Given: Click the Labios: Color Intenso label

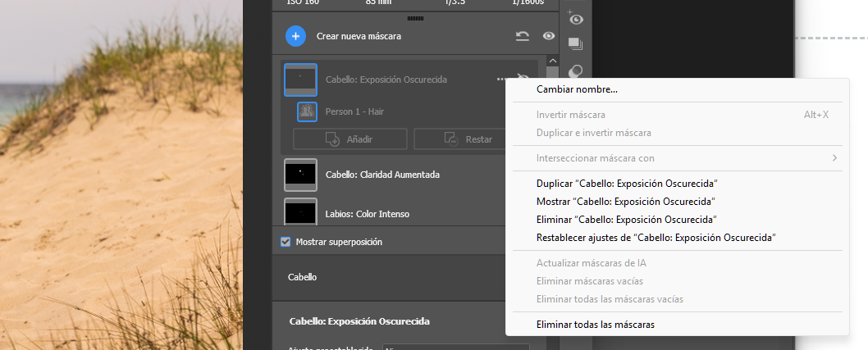Looking at the screenshot, I should pos(368,214).
